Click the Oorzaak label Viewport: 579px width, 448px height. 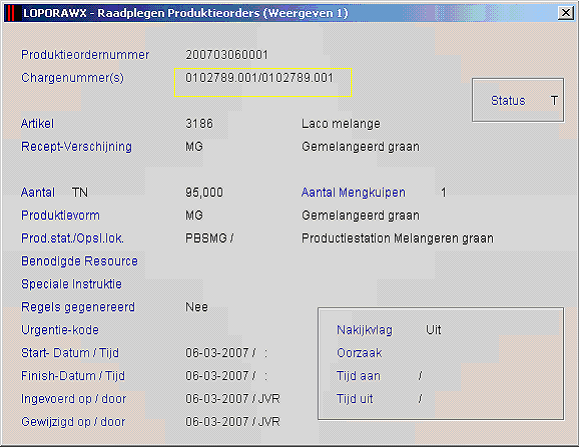pos(359,353)
